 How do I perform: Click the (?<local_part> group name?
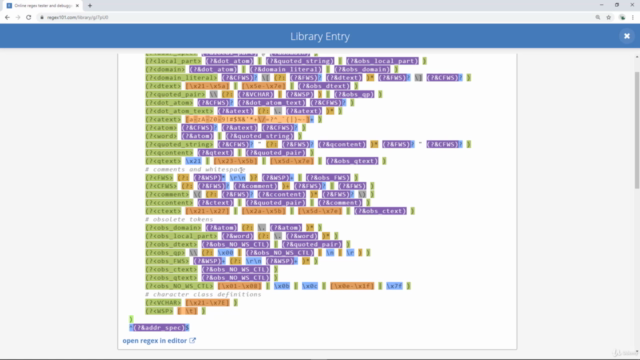click(x=173, y=61)
